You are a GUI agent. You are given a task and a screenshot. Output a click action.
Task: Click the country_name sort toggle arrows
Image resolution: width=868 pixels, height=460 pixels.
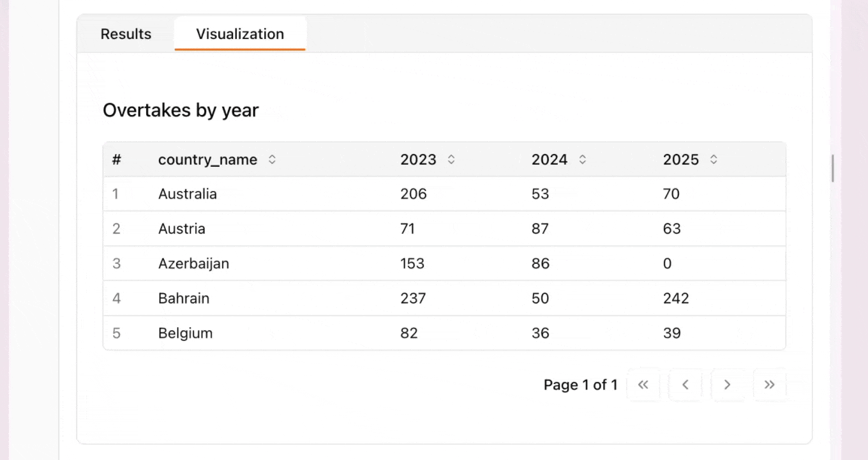272,160
